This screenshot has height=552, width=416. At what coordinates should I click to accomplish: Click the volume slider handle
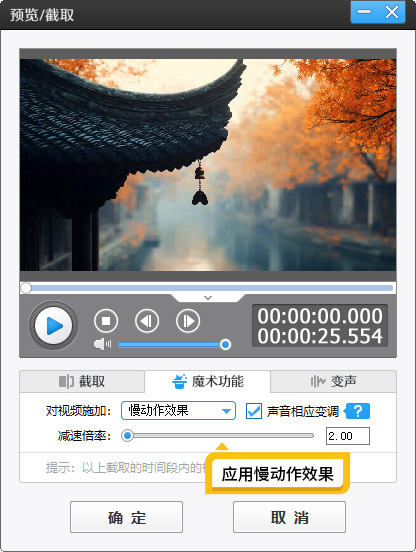click(225, 344)
